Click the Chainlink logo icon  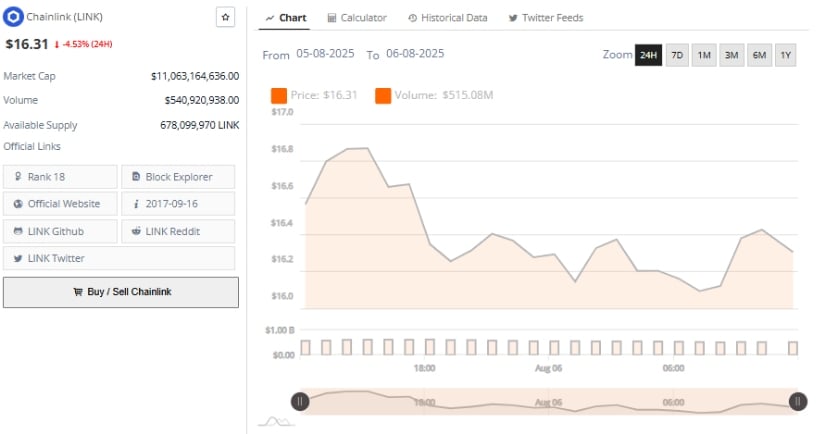13,17
